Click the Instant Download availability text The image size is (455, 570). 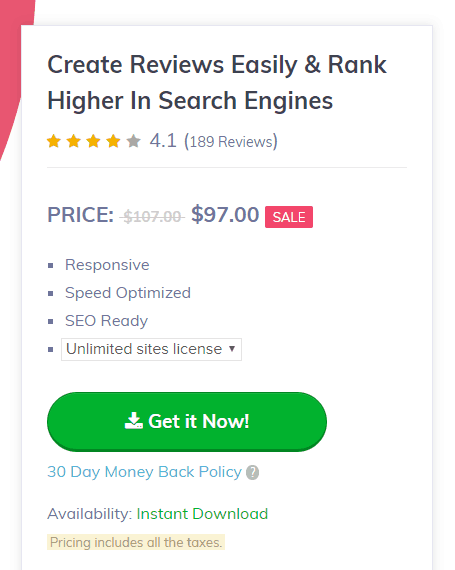click(x=202, y=514)
